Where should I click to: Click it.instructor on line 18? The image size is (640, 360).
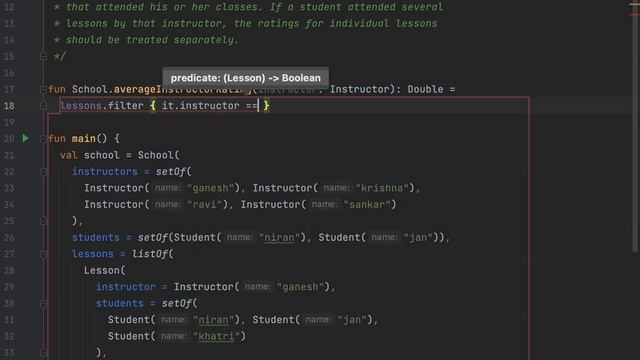click(201, 106)
